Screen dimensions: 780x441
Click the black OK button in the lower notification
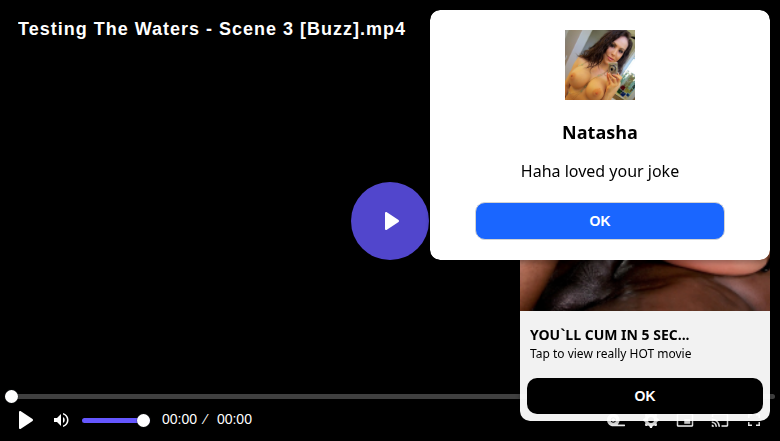(x=645, y=396)
